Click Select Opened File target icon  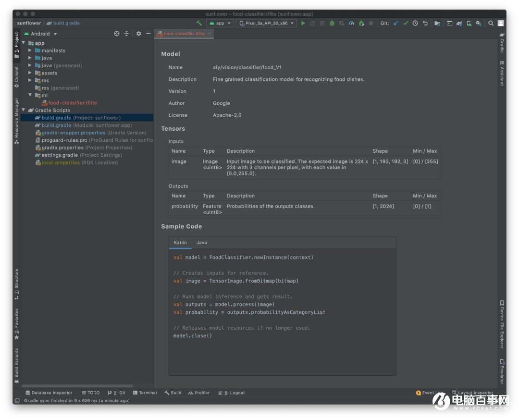pyautogui.click(x=116, y=34)
